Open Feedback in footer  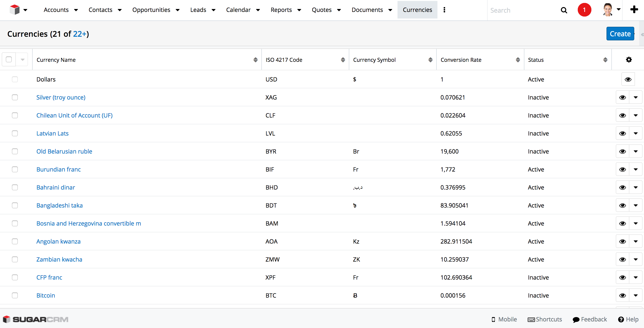tap(590, 319)
